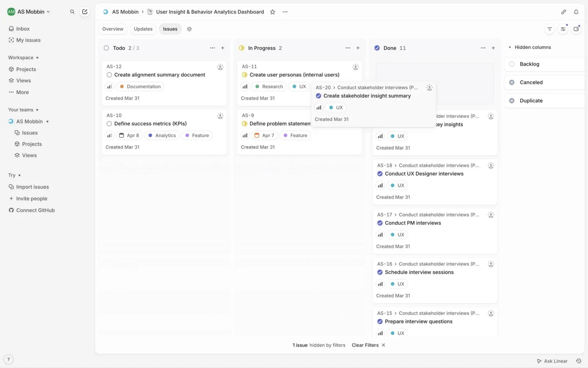Click Clear Filters
Viewport: 588px width, 368px height.
368,345
